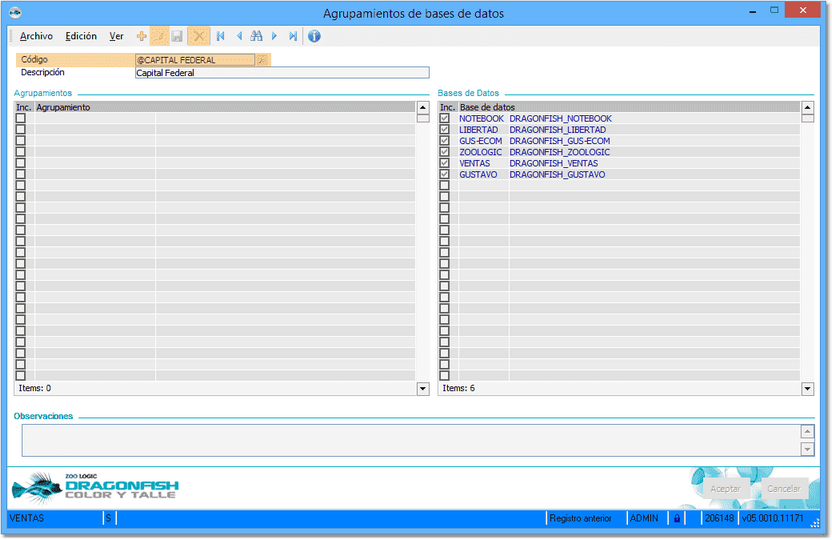This screenshot has height=540, width=832.
Task: Go to the first record
Action: pos(221,36)
